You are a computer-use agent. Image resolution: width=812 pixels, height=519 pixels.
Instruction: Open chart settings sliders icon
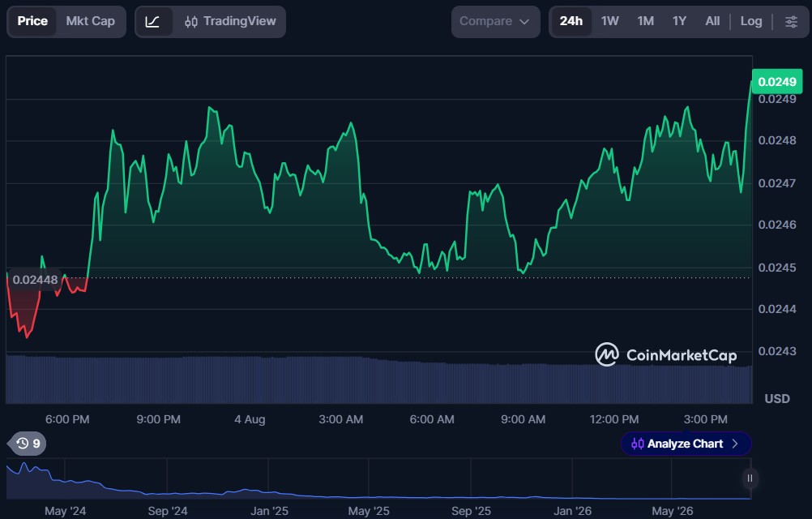tap(791, 21)
